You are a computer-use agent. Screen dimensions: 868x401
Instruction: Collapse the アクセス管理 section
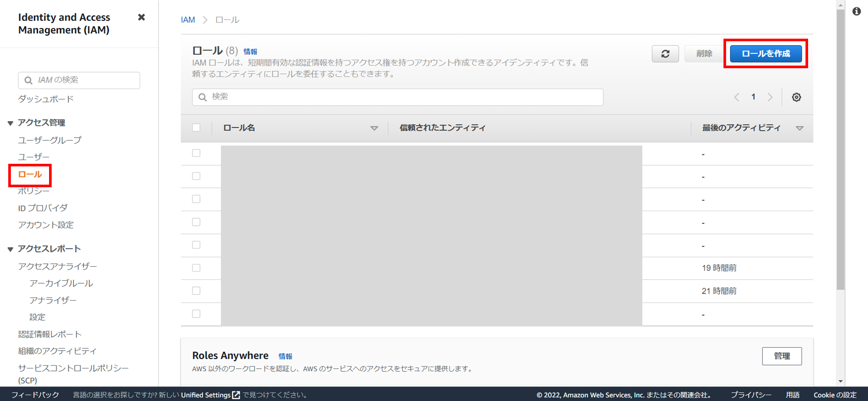(x=10, y=123)
